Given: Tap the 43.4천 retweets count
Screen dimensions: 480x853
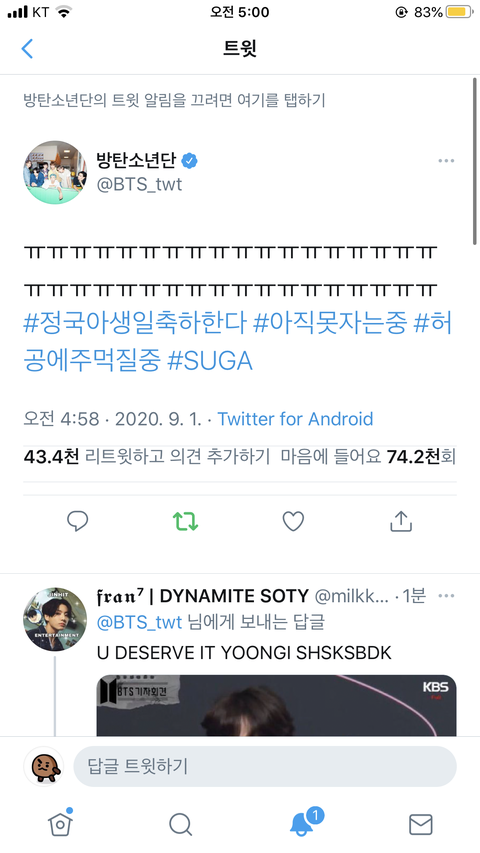Looking at the screenshot, I should click(51, 456).
